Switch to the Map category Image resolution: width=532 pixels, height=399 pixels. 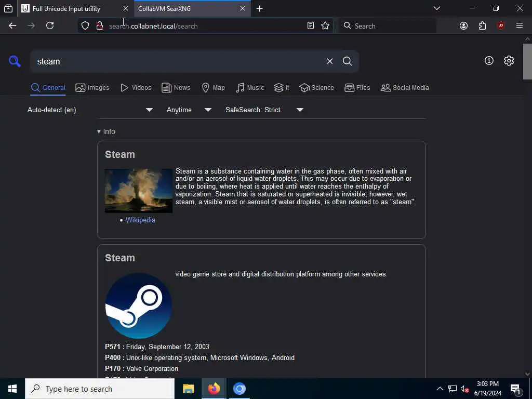click(214, 88)
